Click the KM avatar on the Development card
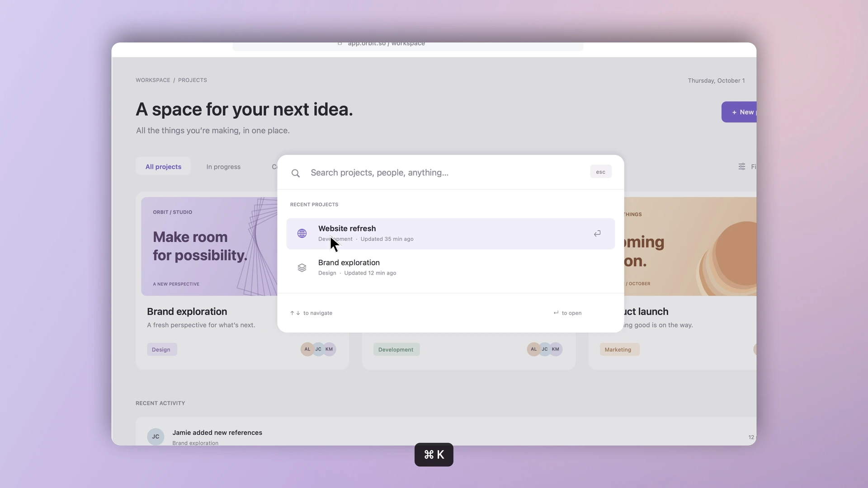The width and height of the screenshot is (868, 488). tap(556, 349)
